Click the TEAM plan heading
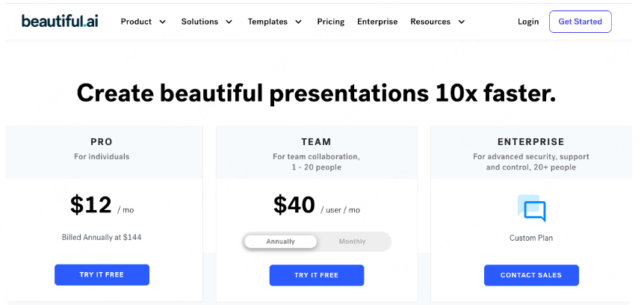Viewport: 644px width, 305px height. [x=316, y=142]
